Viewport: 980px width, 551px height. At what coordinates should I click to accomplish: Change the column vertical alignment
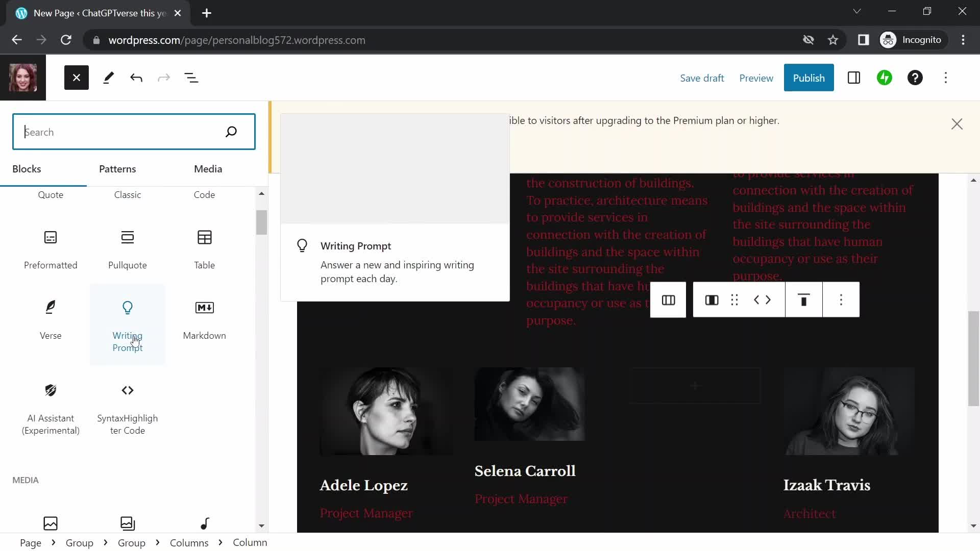tap(804, 300)
